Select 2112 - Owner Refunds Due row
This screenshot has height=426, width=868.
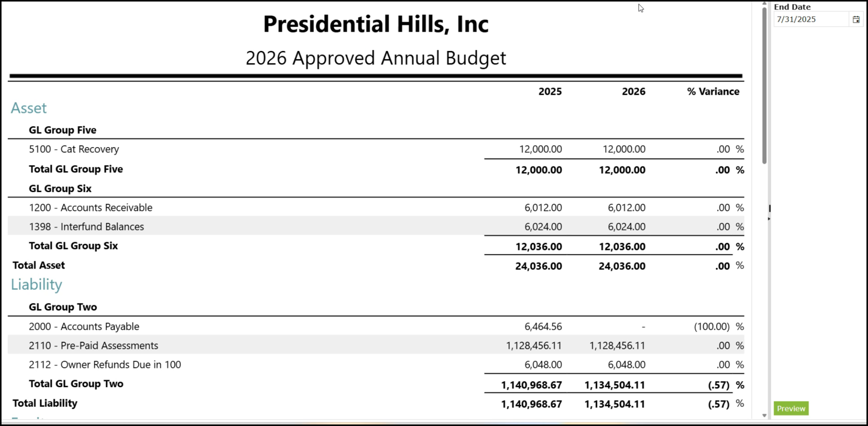point(376,364)
